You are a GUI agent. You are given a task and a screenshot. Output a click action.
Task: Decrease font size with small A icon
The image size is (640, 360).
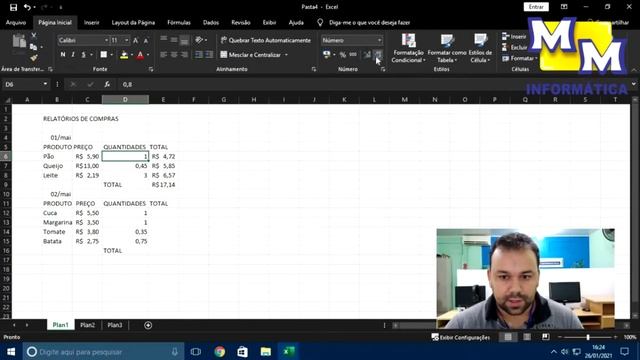pos(146,40)
